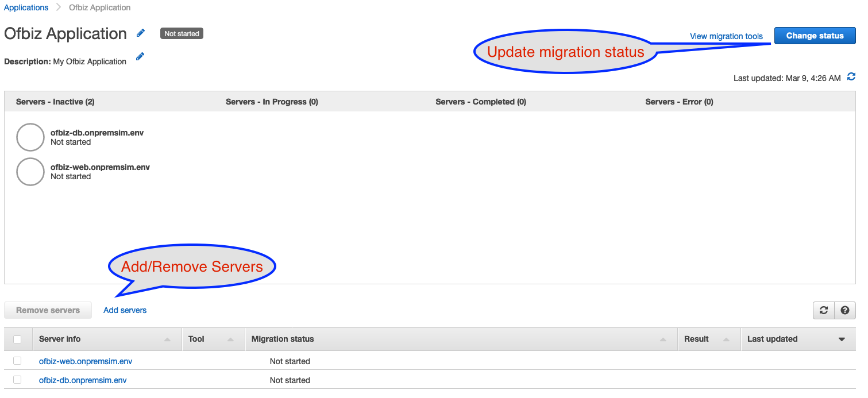Image resolution: width=868 pixels, height=398 pixels.
Task: Refresh the servers table
Action: pyautogui.click(x=823, y=310)
